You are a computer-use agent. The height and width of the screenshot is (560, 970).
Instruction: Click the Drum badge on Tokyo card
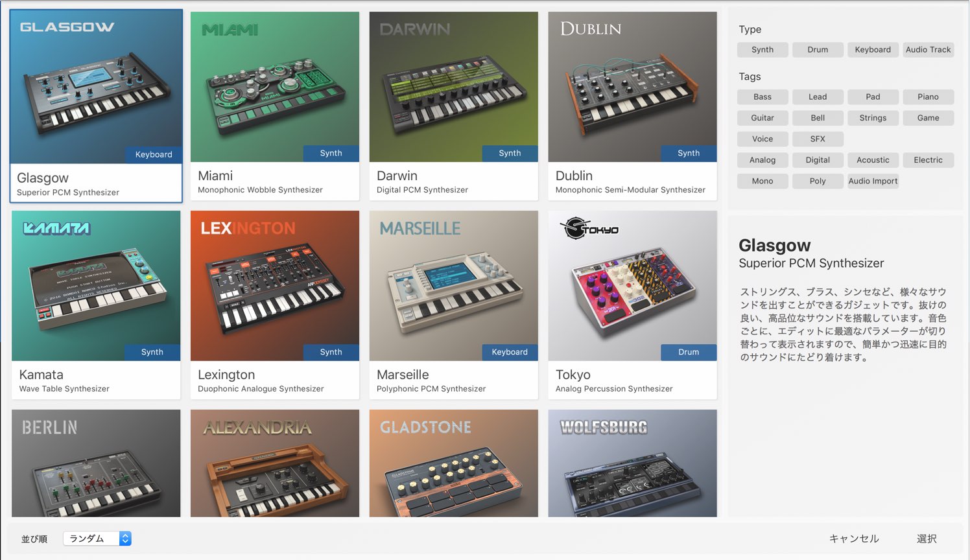(689, 352)
